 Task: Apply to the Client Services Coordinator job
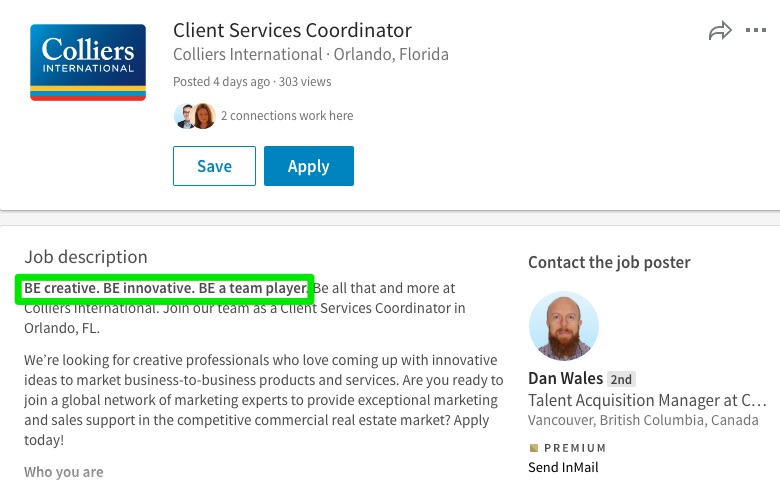[x=309, y=166]
